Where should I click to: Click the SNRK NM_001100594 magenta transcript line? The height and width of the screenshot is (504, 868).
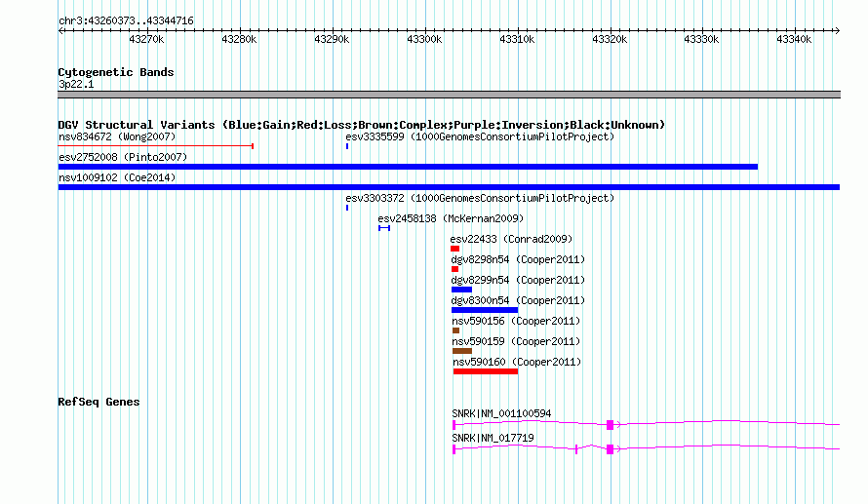(x=646, y=424)
